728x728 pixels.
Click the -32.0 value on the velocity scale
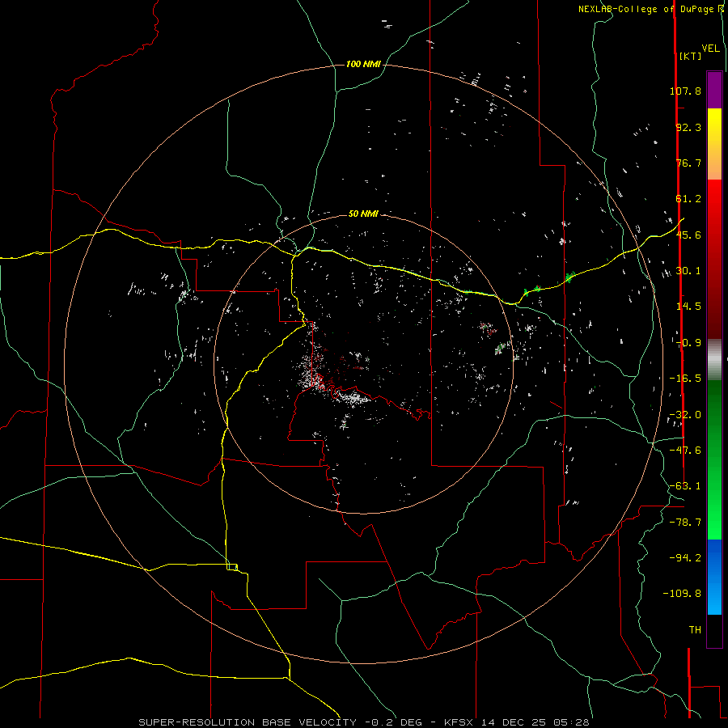685,415
